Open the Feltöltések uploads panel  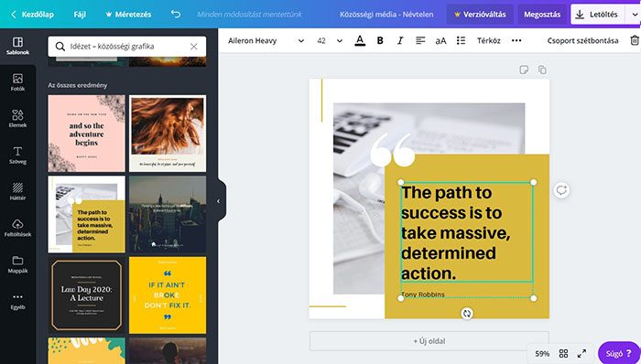pos(17,228)
